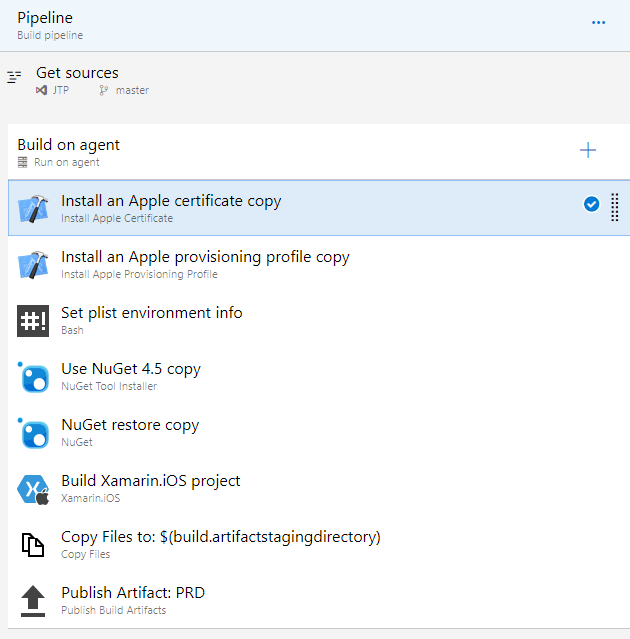Click the 'Build pipeline' subtitle

(x=50, y=35)
